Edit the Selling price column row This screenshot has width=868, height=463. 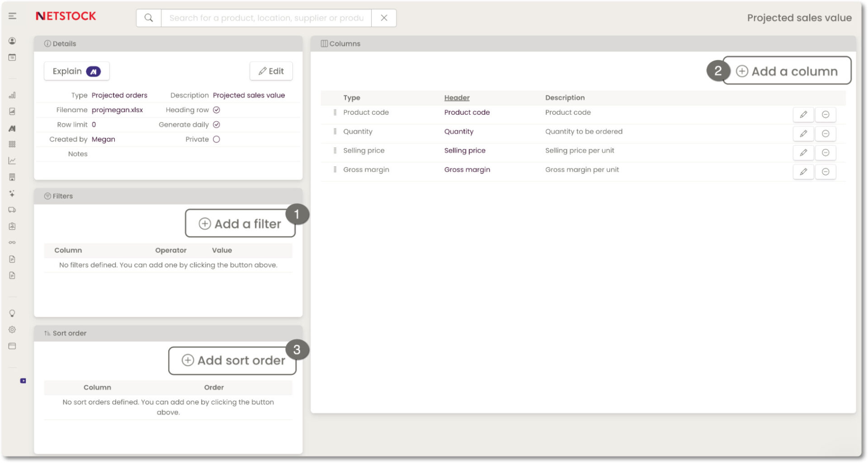803,153
